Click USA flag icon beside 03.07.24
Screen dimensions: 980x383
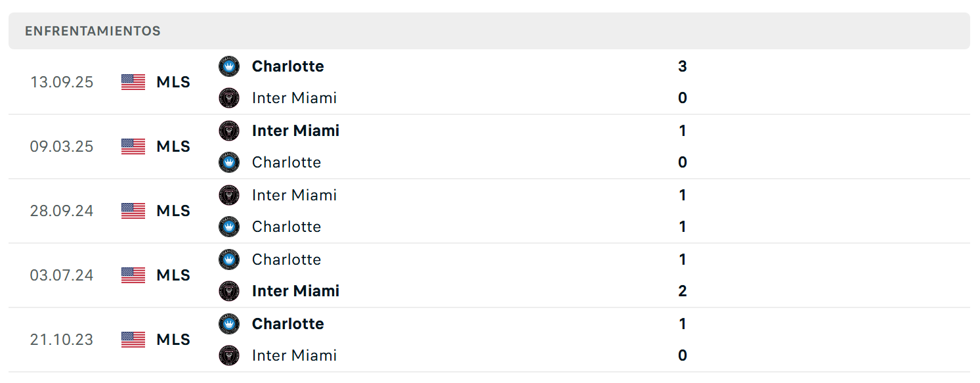point(133,275)
